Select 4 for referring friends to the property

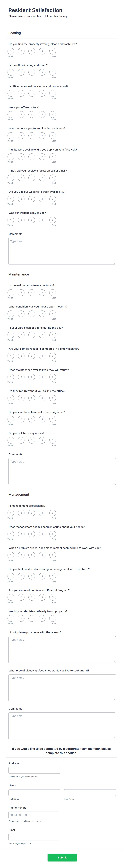coord(42,618)
